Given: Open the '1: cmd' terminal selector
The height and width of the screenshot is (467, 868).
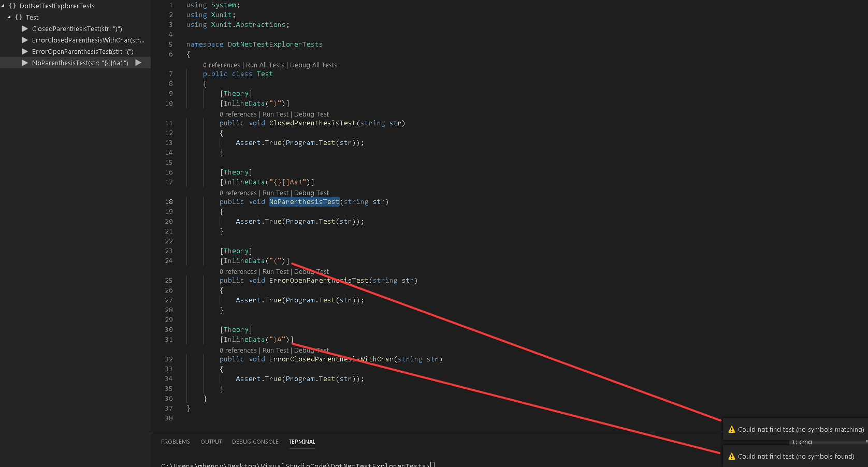Looking at the screenshot, I should coord(801,442).
